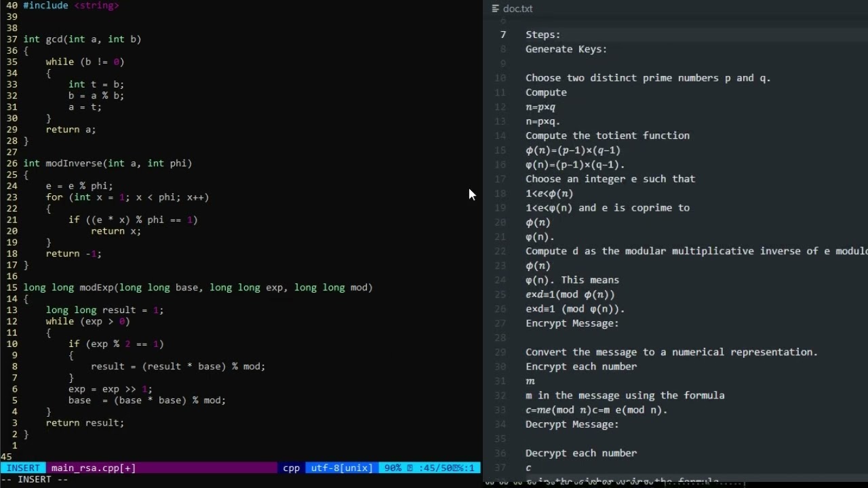Click line number 28 in doc.txt gutter
The width and height of the screenshot is (868, 488).
click(x=500, y=338)
